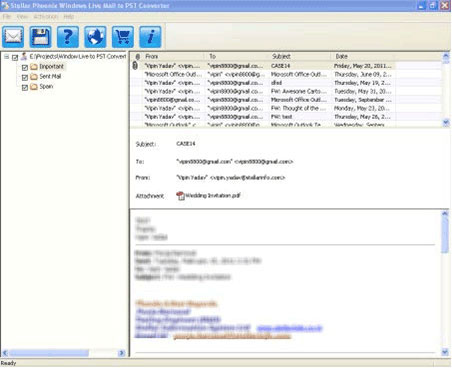Sort emails by Subject column header
The image size is (452, 368).
click(x=300, y=56)
